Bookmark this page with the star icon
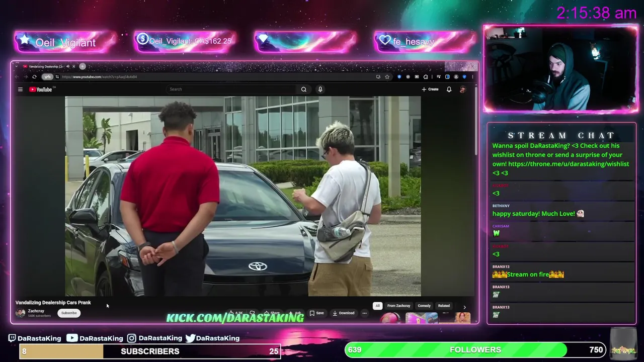The image size is (644, 362). click(x=387, y=76)
